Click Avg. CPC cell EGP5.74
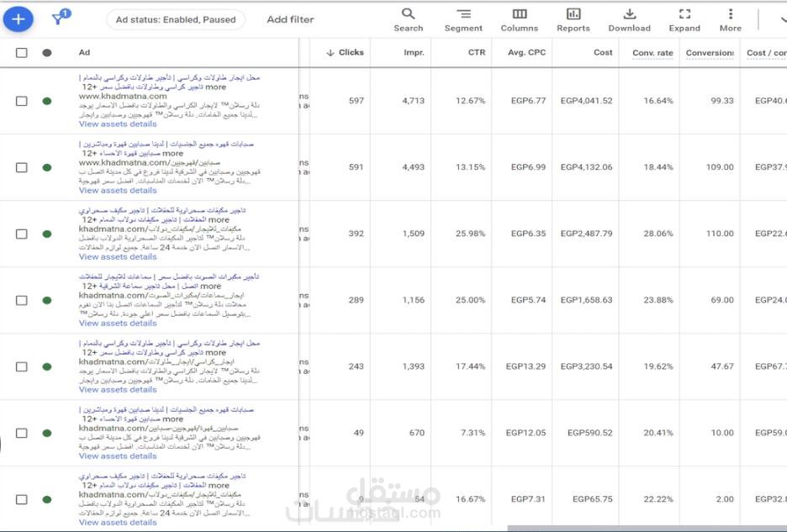This screenshot has height=532, width=787. [528, 300]
